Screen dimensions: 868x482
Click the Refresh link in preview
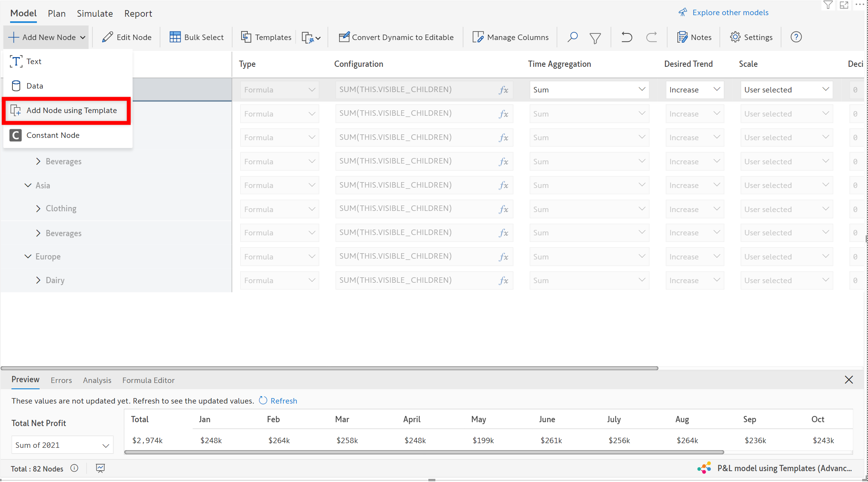pyautogui.click(x=283, y=401)
